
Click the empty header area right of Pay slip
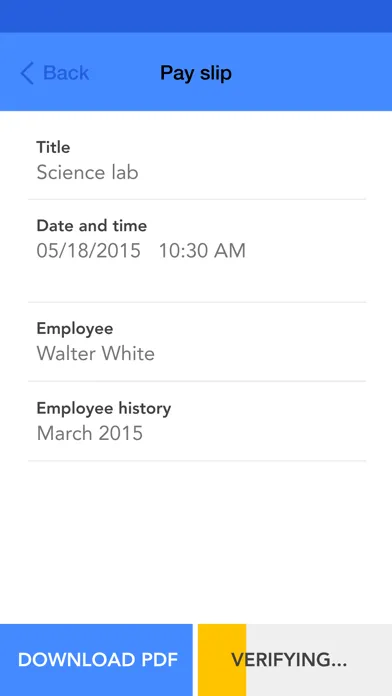pyautogui.click(x=312, y=72)
